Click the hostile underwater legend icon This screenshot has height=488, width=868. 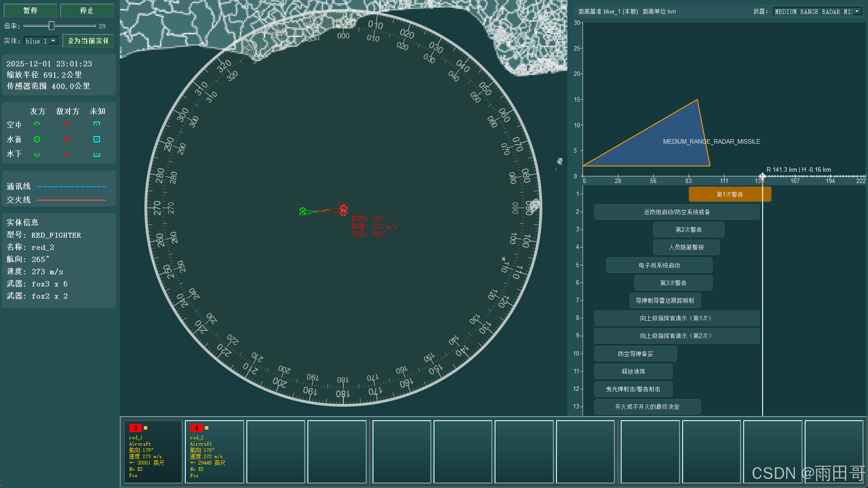pyautogui.click(x=67, y=154)
